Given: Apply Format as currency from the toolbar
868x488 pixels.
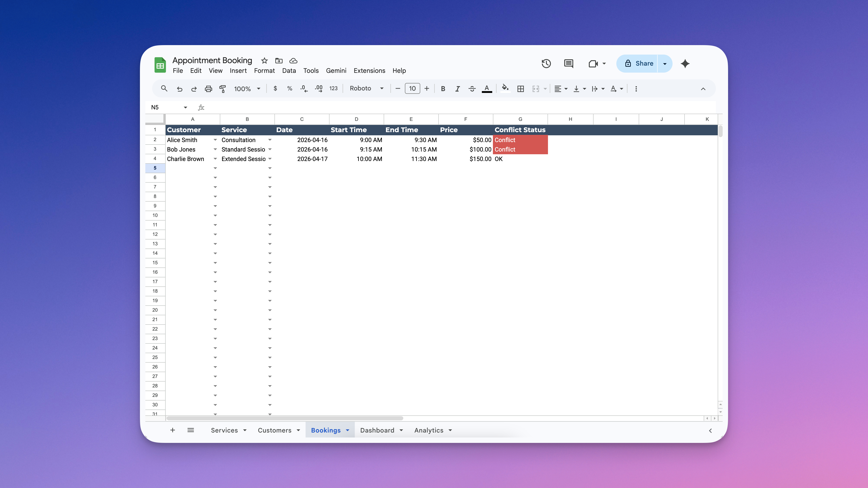Looking at the screenshot, I should pos(275,88).
